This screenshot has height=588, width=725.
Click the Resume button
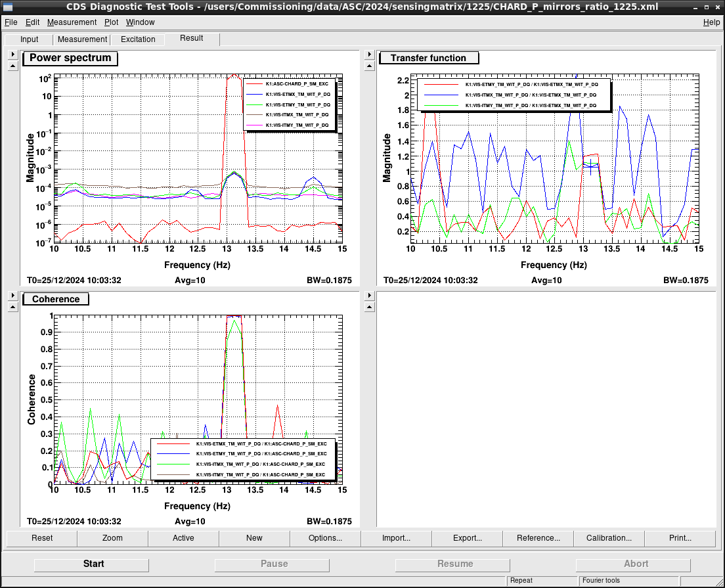pyautogui.click(x=453, y=564)
